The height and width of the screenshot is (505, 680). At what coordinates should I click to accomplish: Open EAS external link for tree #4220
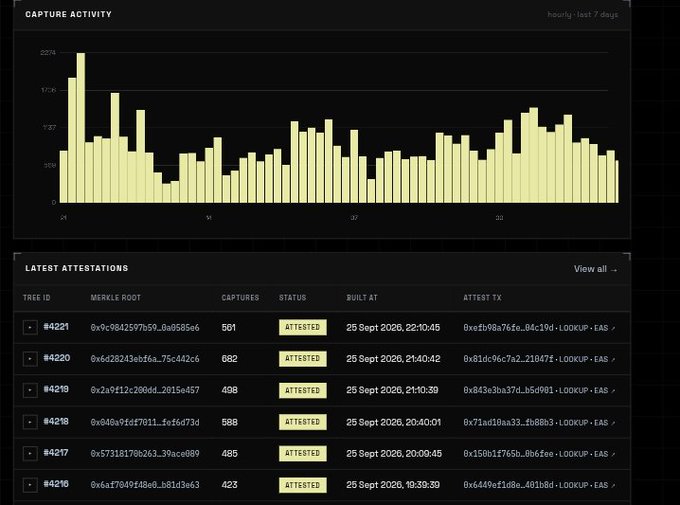click(605, 359)
